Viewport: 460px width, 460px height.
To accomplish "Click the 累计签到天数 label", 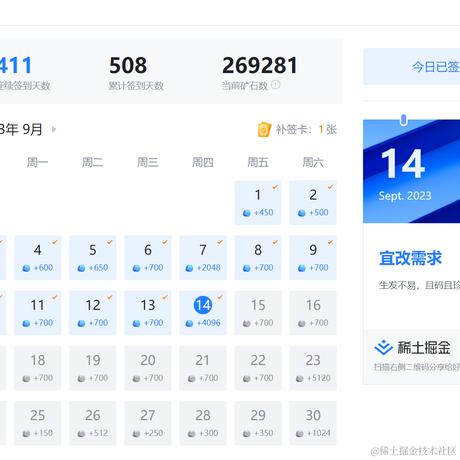I will [136, 86].
